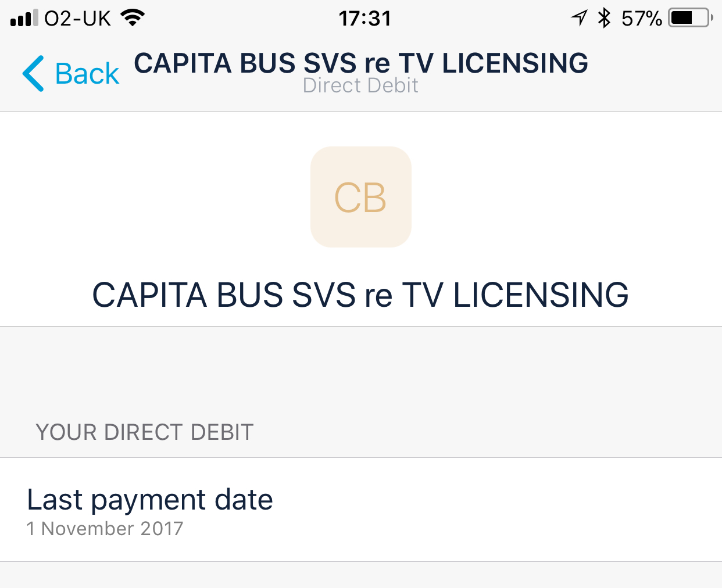Image resolution: width=722 pixels, height=588 pixels.
Task: Tap grey strip below the payment date row
Action: 361,575
